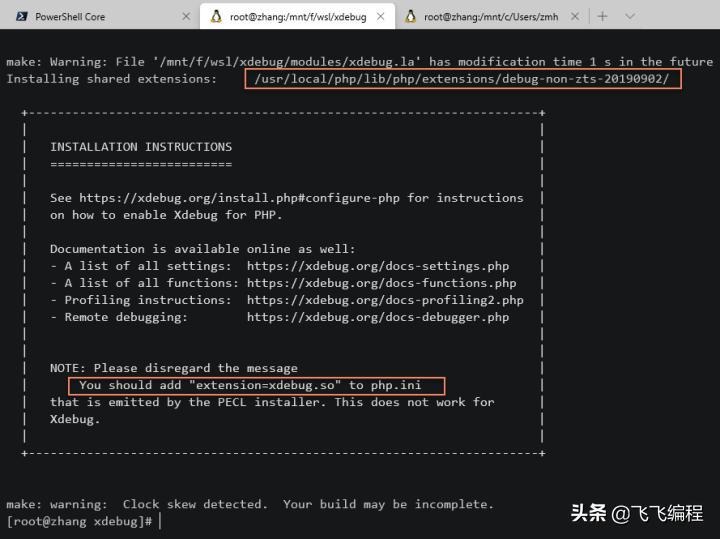This screenshot has height=539, width=720.
Task: Click the docs-functions.php URL
Action: tap(382, 283)
